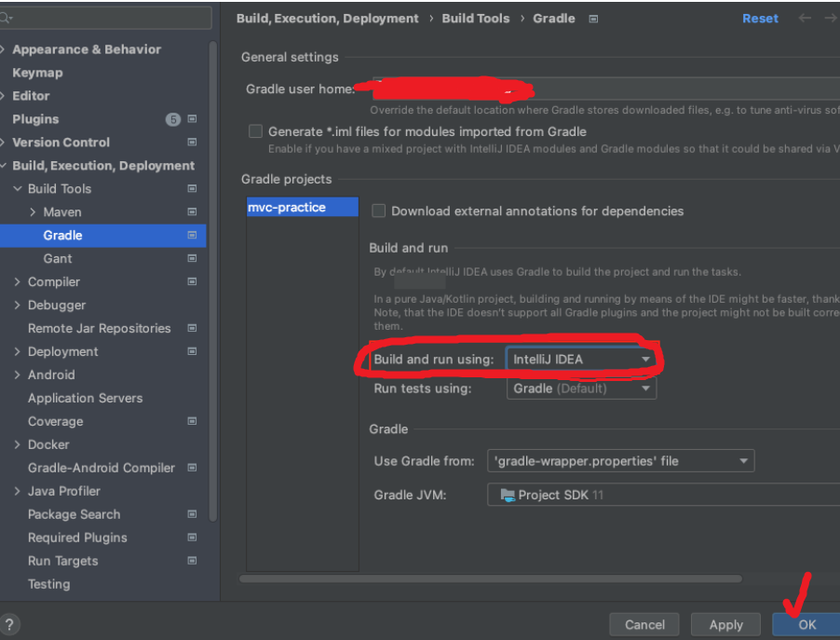
Task: Open Plugins settings page
Action: [x=35, y=119]
